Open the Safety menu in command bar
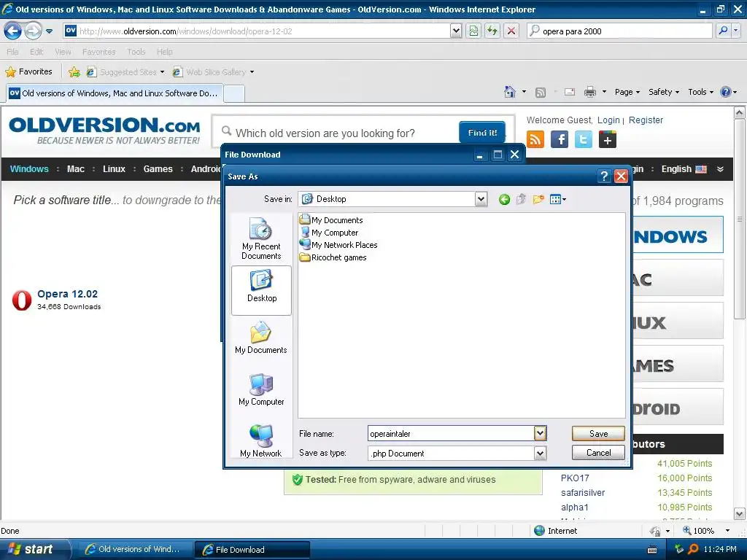The width and height of the screenshot is (747, 560). (x=664, y=92)
